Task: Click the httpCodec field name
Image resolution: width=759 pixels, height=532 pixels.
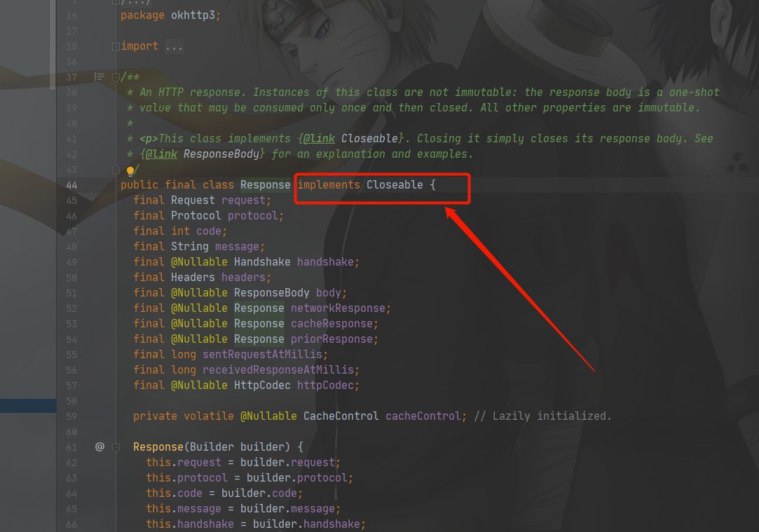Action: [x=325, y=386]
